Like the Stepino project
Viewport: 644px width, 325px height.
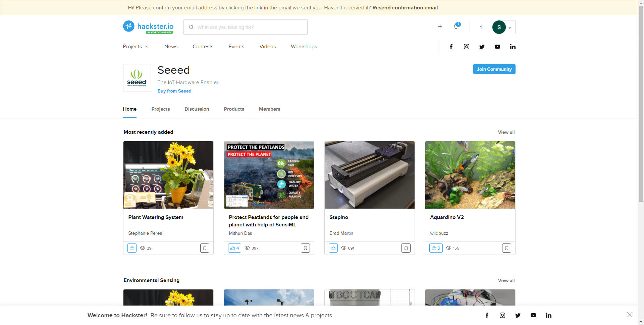[x=333, y=248]
